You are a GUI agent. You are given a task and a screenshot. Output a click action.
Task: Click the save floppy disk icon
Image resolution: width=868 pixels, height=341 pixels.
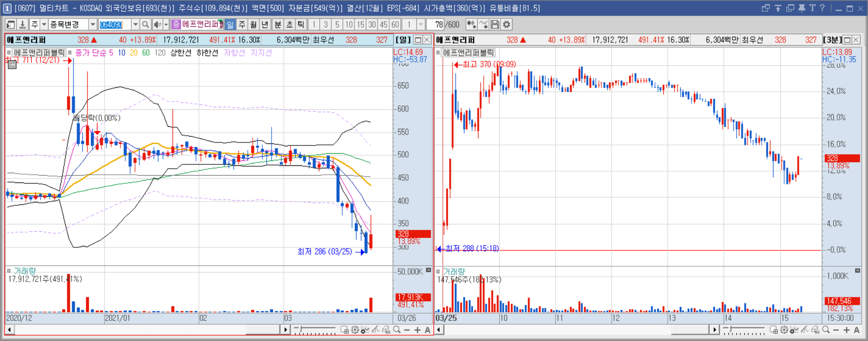[x=495, y=24]
